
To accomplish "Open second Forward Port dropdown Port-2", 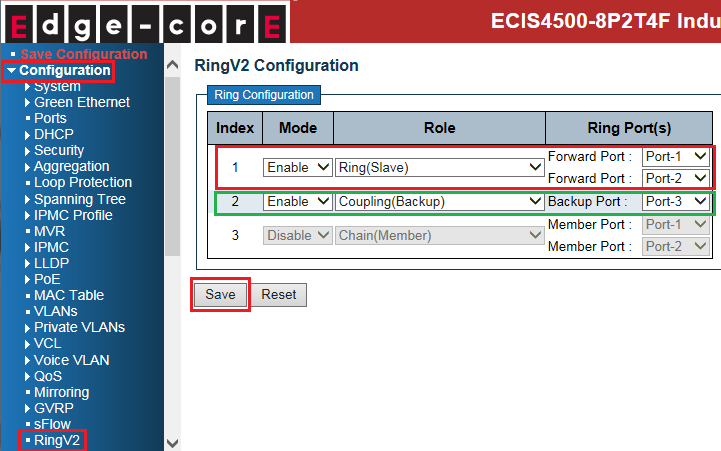I will (676, 178).
